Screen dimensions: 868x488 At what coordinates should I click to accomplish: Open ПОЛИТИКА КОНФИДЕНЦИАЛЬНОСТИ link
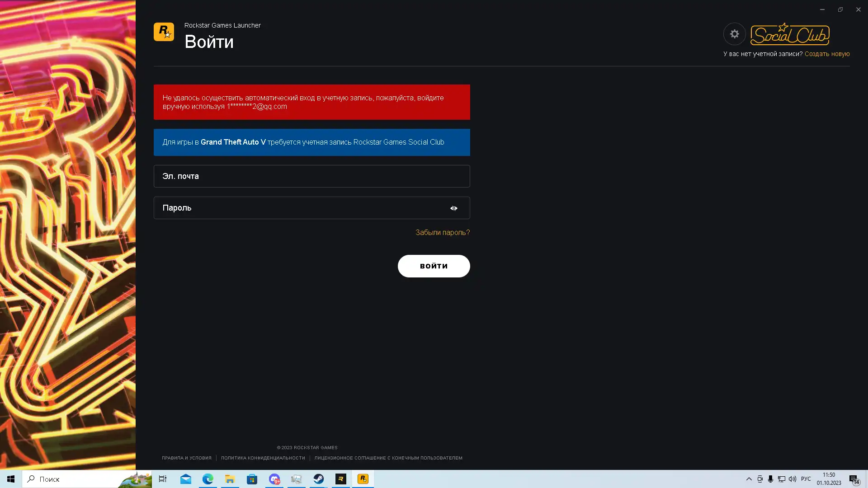[263, 458]
